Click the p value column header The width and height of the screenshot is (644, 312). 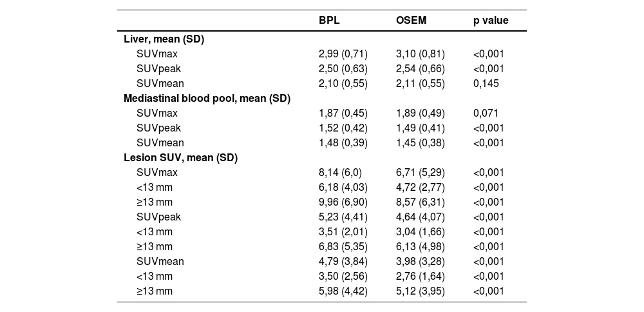point(491,21)
